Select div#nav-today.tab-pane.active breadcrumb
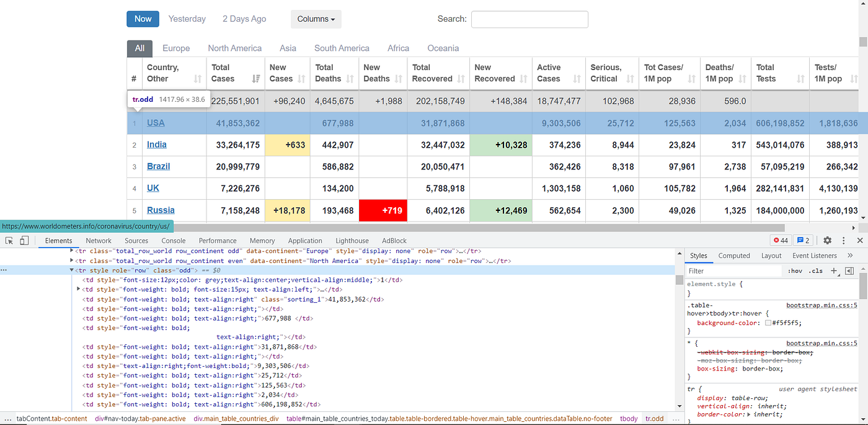The width and height of the screenshot is (868, 425). tap(140, 419)
